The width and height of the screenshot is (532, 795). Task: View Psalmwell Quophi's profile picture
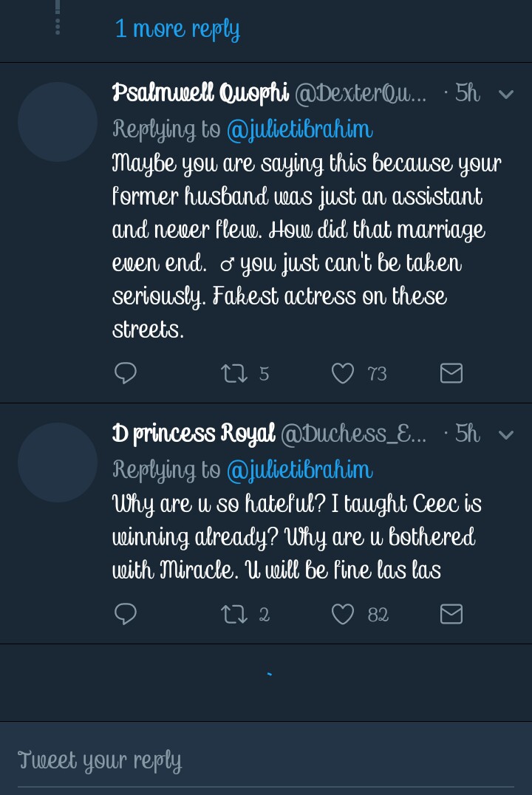pos(58,122)
